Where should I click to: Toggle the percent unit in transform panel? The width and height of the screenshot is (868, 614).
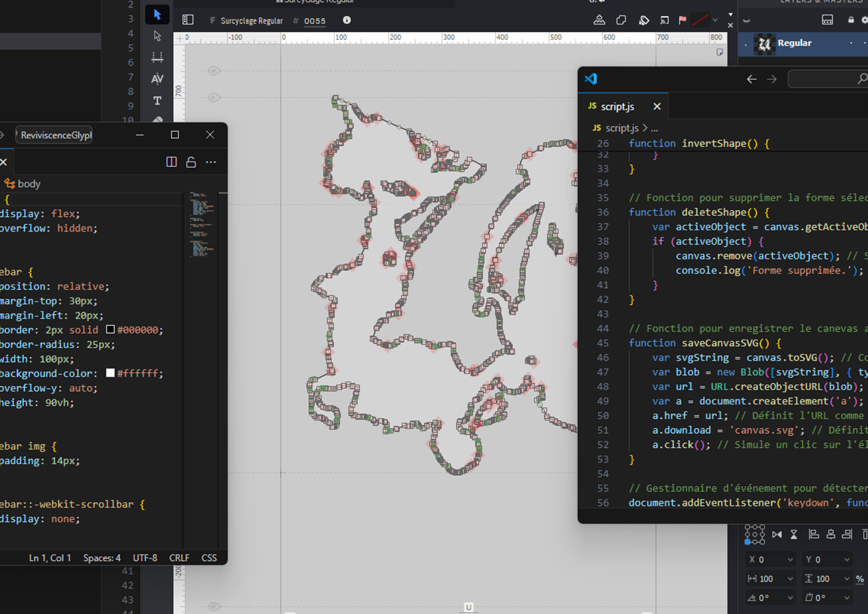[860, 579]
